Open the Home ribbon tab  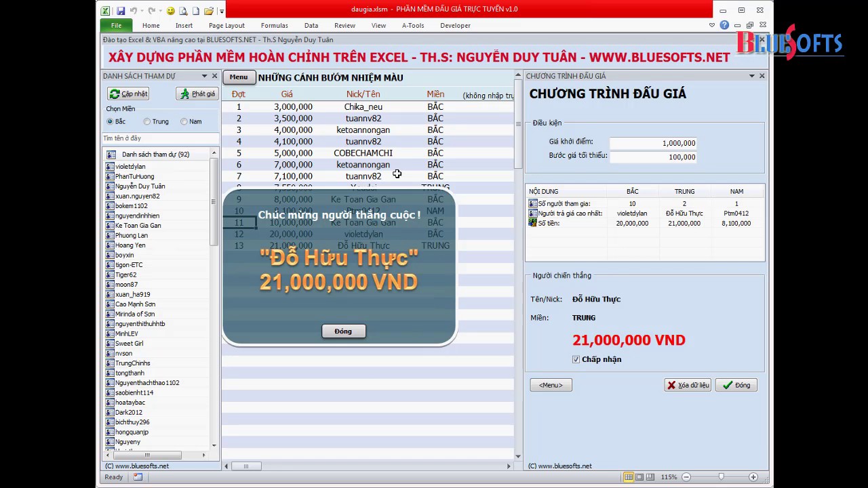tap(151, 25)
